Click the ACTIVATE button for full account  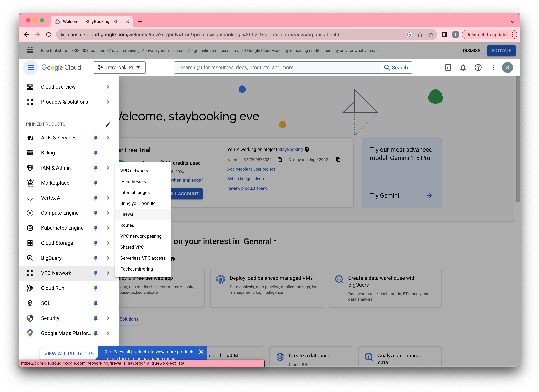click(x=501, y=50)
